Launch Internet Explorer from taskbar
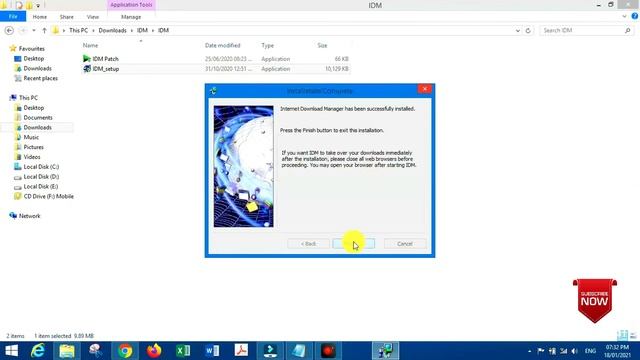Screen dimensions: 640x360 coord(38,351)
